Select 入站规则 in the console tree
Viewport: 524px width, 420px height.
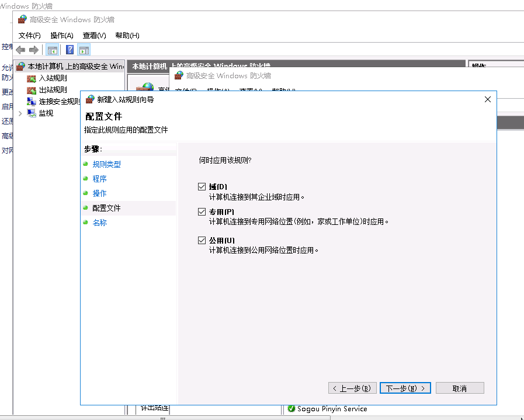point(52,77)
